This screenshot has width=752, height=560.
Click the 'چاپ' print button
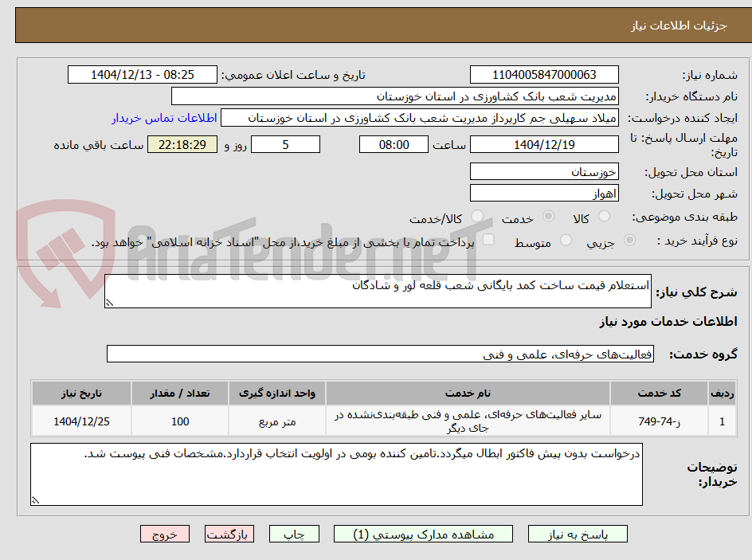tap(294, 534)
